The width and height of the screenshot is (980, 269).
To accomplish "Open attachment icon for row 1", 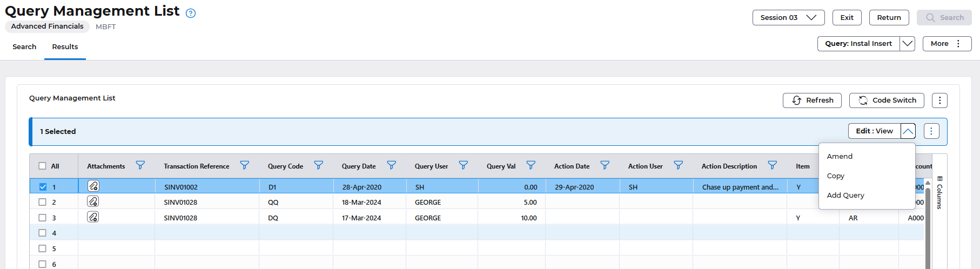I will pos(93,186).
